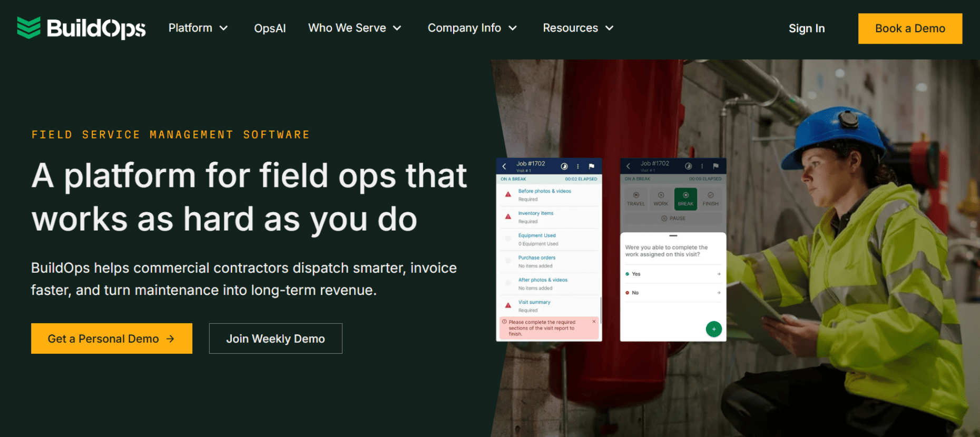Viewport: 980px width, 437px height.
Task: Select the WORK status button
Action: point(661,199)
